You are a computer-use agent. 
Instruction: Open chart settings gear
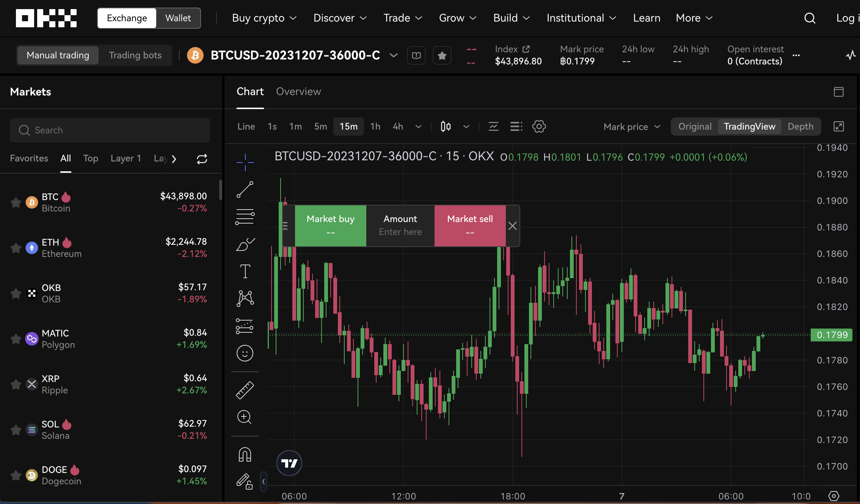pos(539,127)
